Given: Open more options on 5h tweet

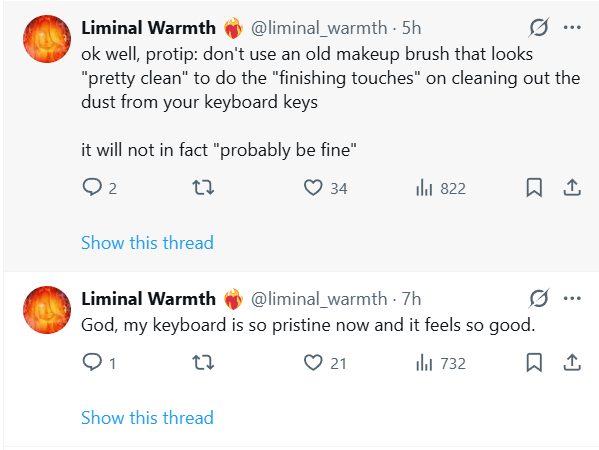Looking at the screenshot, I should (572, 28).
